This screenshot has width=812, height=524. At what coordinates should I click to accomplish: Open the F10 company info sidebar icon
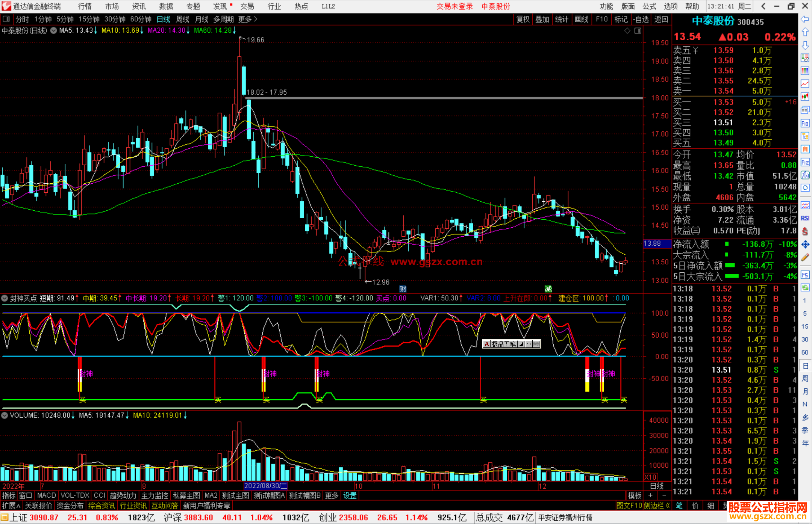click(805, 123)
